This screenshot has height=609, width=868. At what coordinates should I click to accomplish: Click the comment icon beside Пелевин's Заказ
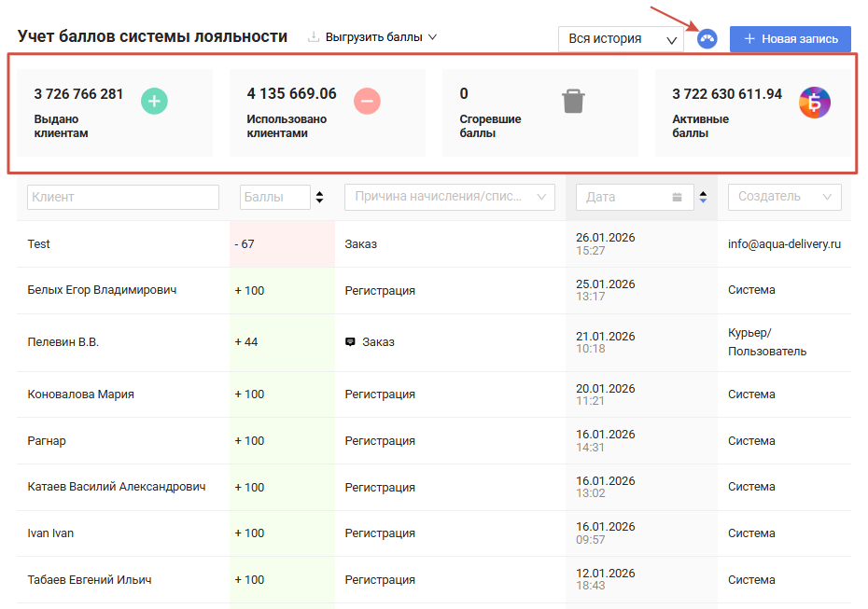tap(350, 342)
